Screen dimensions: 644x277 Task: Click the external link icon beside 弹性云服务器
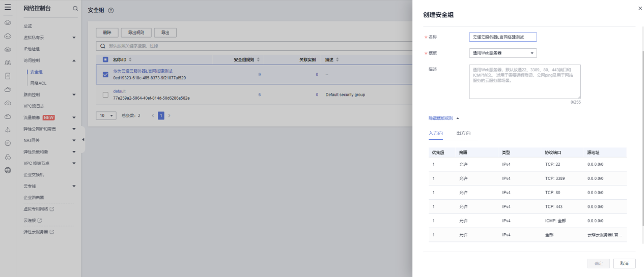coord(51,232)
